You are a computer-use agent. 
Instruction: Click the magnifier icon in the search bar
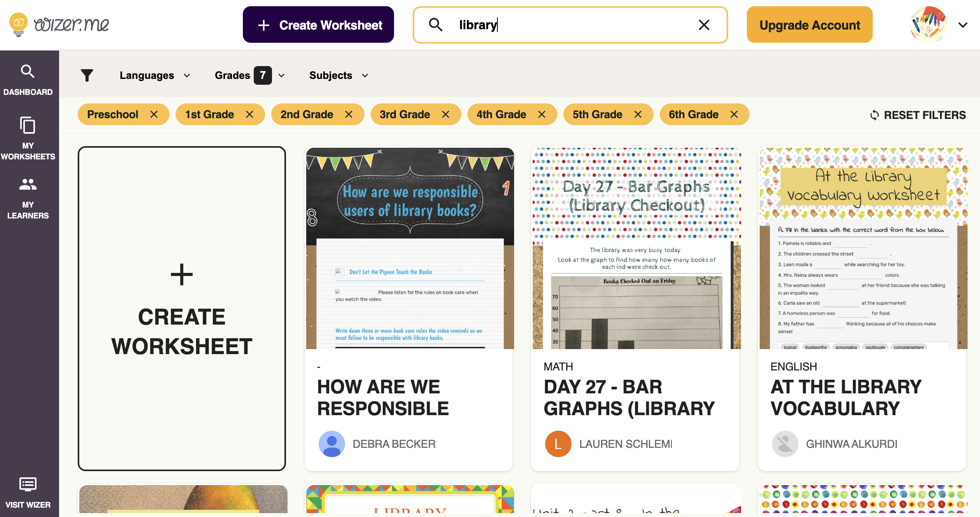pos(436,24)
